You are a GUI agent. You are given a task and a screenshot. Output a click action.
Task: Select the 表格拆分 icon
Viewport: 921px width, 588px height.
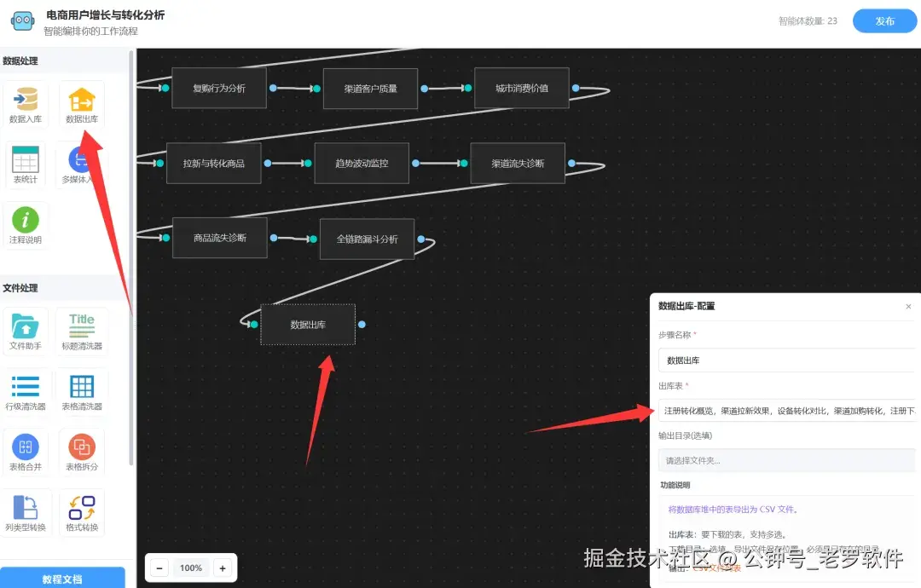(x=82, y=447)
